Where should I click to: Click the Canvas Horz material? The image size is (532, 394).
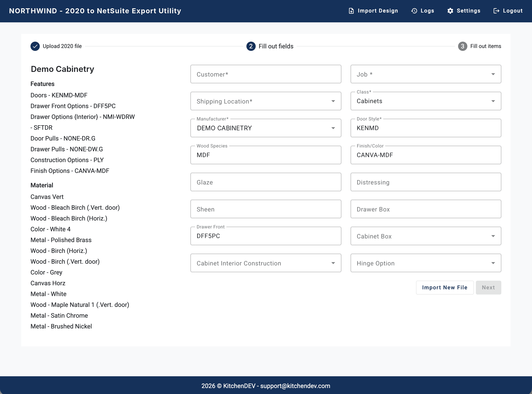click(x=48, y=283)
